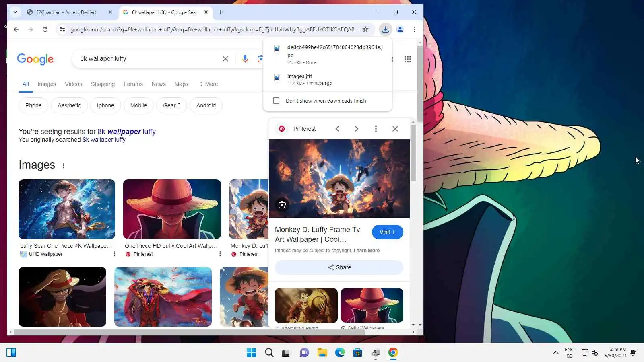The image size is (644, 362).
Task: Switch to the News search tab
Action: coord(159,84)
